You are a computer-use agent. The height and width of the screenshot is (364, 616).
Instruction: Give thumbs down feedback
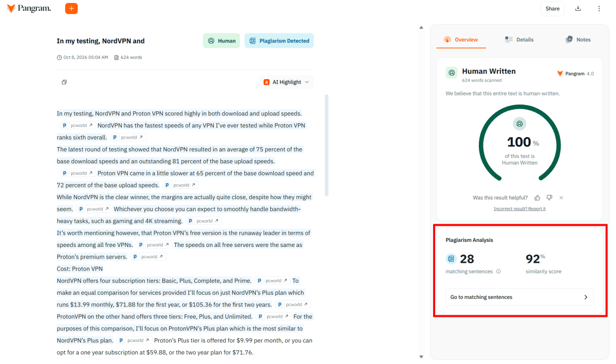[549, 198]
